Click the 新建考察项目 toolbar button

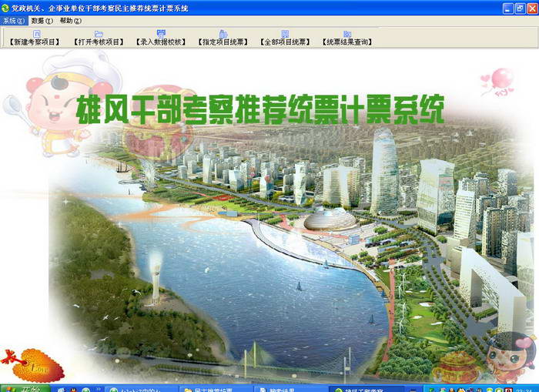(35, 39)
